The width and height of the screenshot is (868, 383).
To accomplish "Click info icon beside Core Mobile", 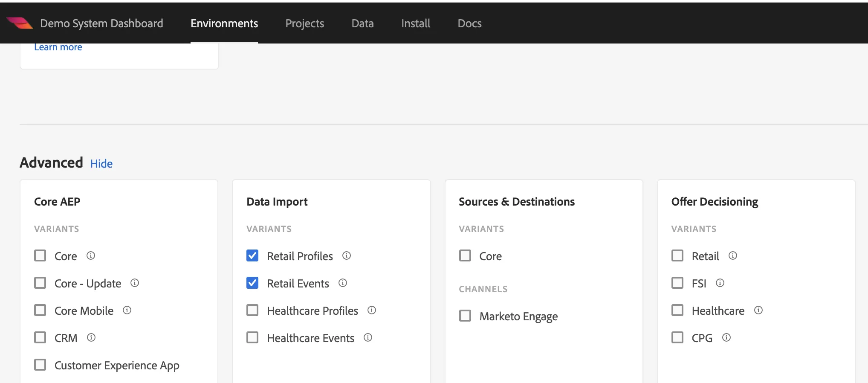I will click(127, 310).
